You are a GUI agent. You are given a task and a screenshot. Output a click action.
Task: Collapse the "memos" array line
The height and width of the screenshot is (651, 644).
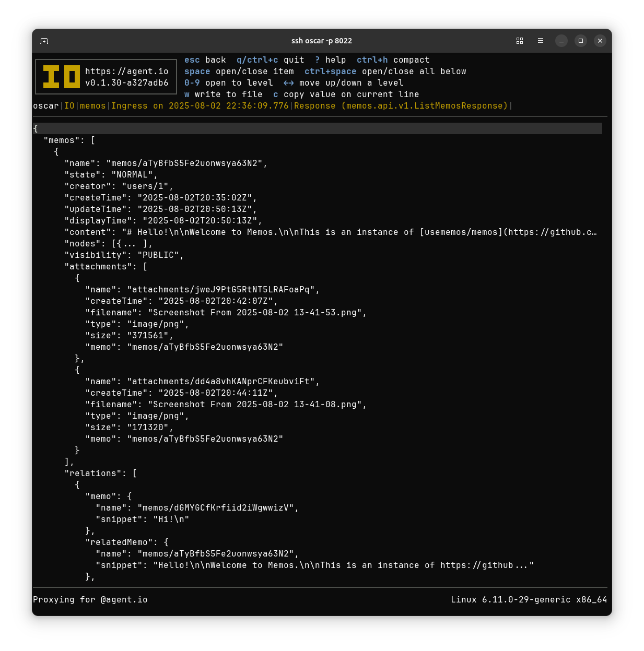pyautogui.click(x=69, y=140)
